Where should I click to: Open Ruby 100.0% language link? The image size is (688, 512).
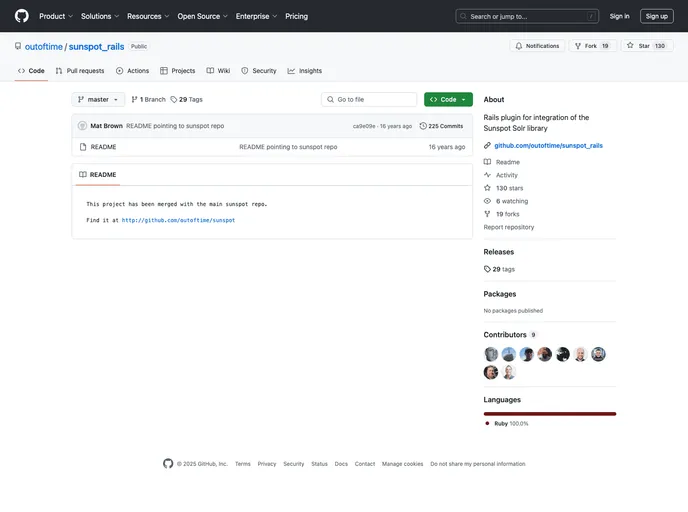(x=507, y=424)
